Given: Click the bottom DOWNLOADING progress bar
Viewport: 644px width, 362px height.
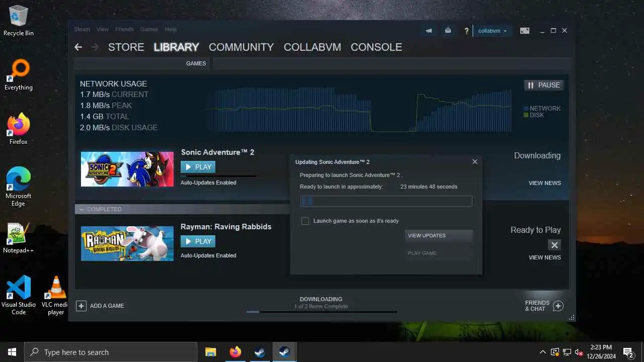Looking at the screenshot, I should click(321, 312).
